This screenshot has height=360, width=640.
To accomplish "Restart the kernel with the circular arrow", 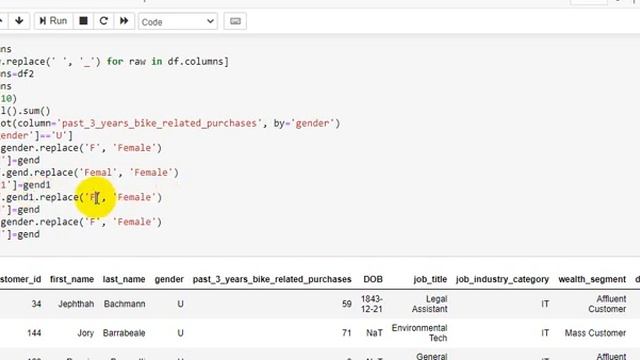I will (104, 21).
